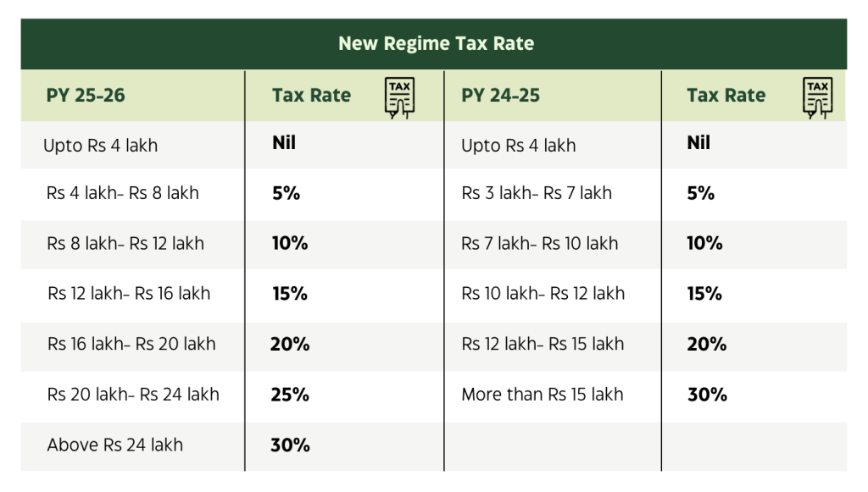868x492 pixels.
Task: Select the 30% rate for Above Rs 24 lakh
Action: (x=290, y=445)
